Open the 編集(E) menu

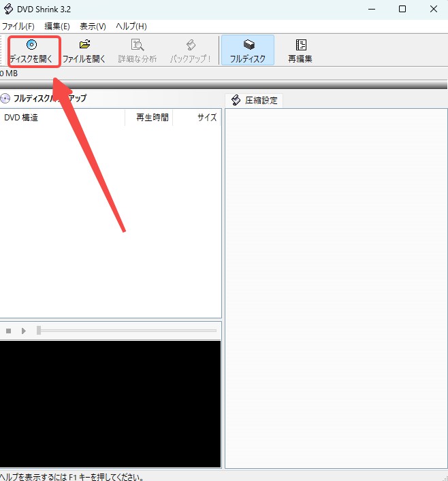57,27
